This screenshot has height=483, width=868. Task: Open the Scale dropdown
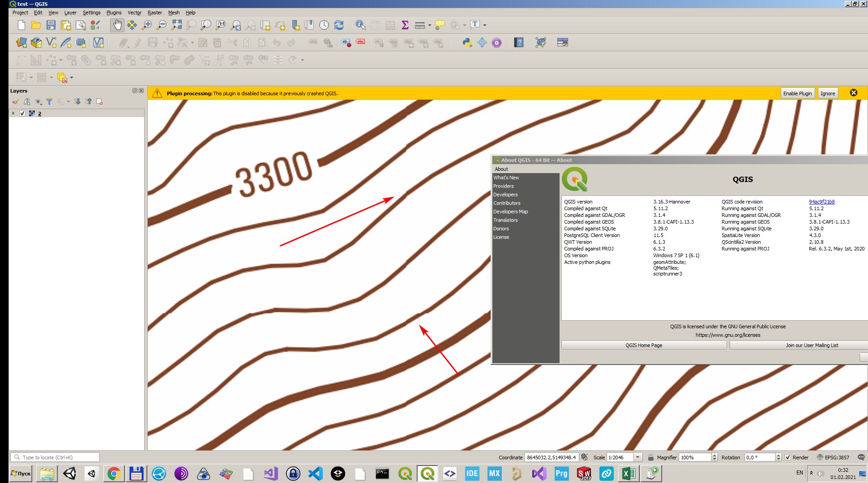click(638, 457)
